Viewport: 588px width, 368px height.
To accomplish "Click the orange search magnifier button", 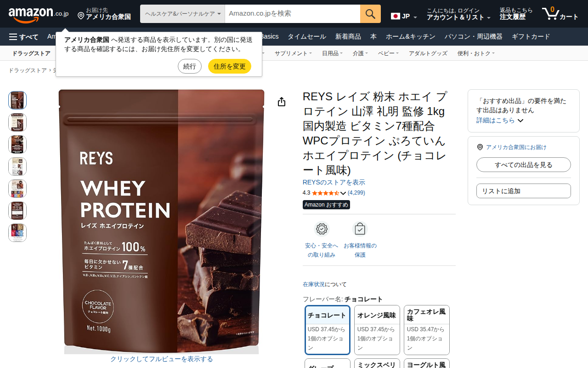I will (x=370, y=14).
